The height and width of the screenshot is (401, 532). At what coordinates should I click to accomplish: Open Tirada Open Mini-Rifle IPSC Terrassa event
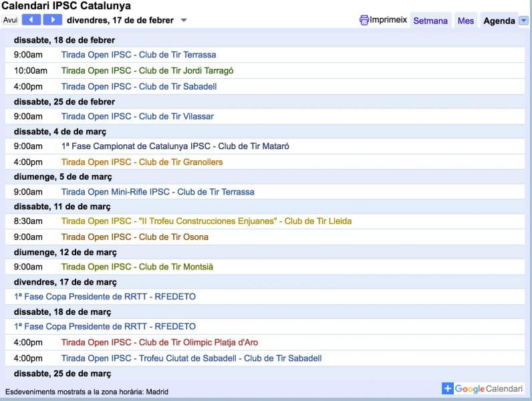(x=158, y=192)
